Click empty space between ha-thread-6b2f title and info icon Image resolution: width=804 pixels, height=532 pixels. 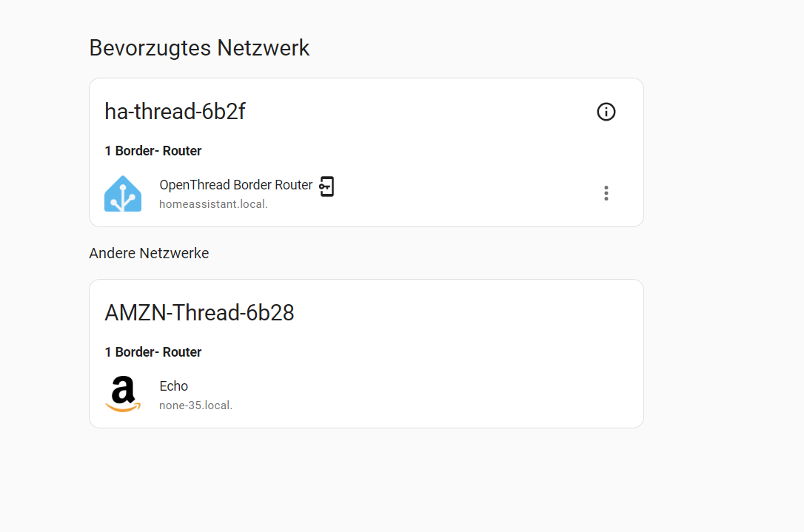point(421,112)
